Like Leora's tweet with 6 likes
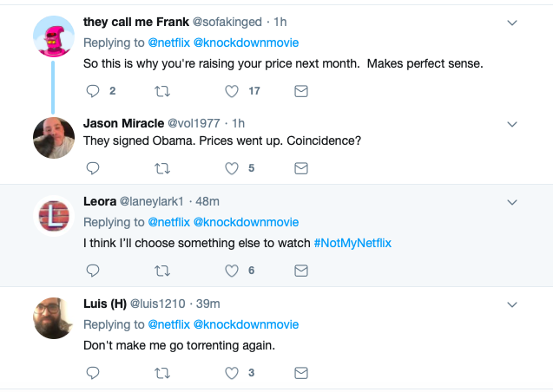Viewport: 553px width, 392px height. point(232,271)
